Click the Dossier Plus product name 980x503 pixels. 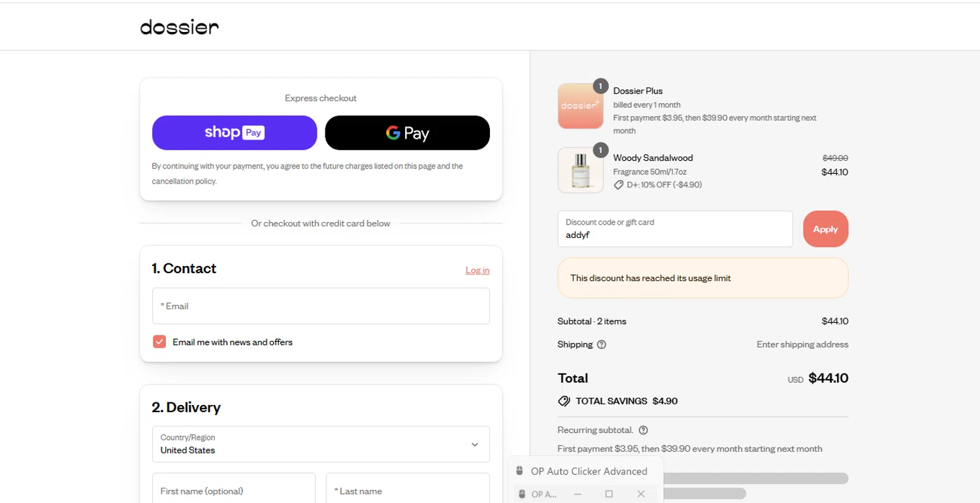(x=638, y=91)
